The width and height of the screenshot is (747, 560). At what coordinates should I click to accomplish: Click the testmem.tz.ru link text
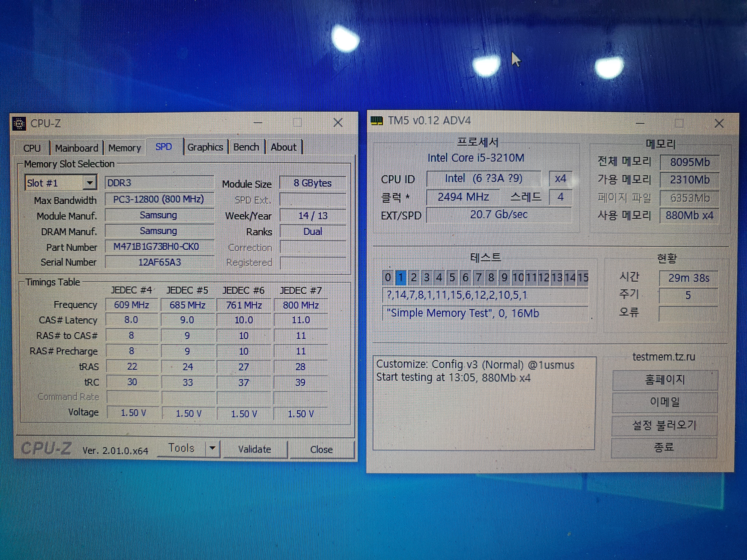tap(664, 357)
